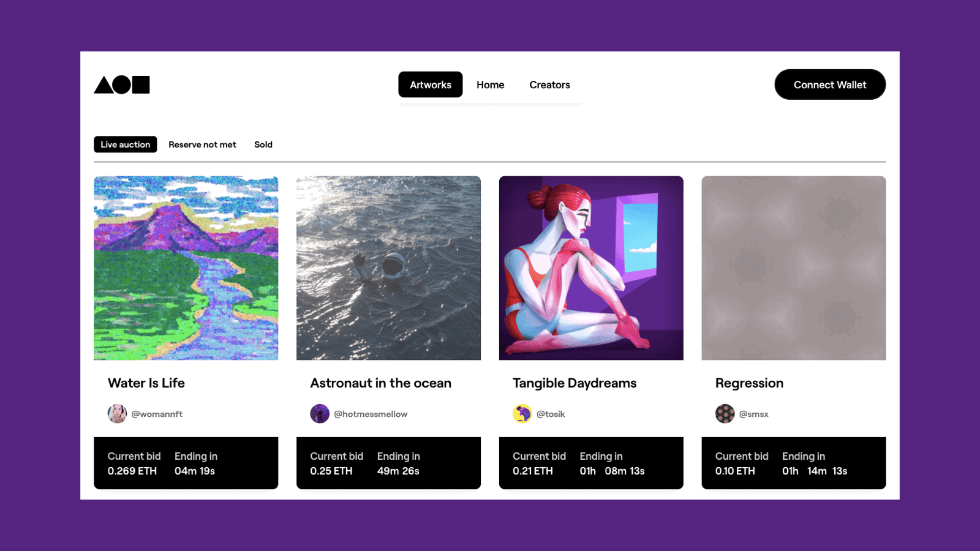Open Regression artwork image

pos(794,268)
